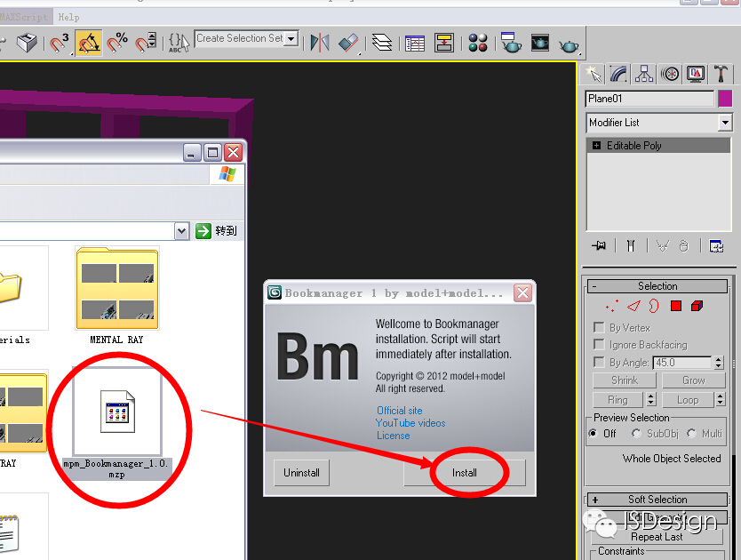Select the Mirror tool
The width and height of the screenshot is (741, 560).
tap(320, 43)
